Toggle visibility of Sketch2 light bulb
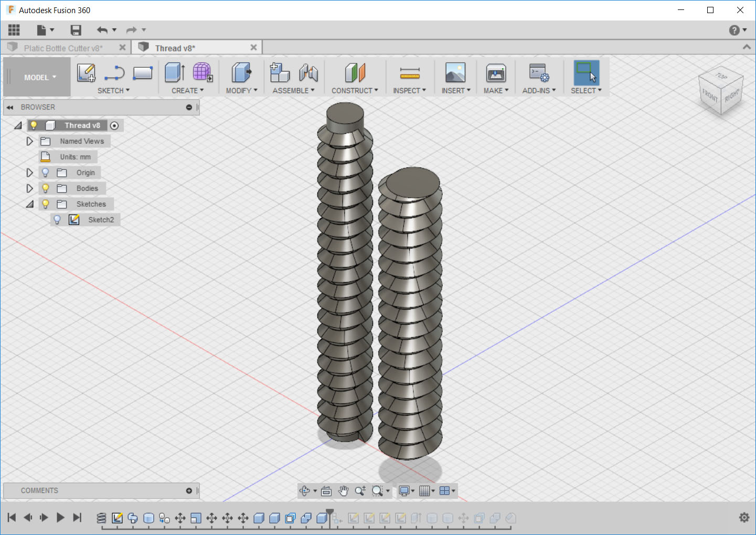Viewport: 756px width, 535px height. pos(57,219)
